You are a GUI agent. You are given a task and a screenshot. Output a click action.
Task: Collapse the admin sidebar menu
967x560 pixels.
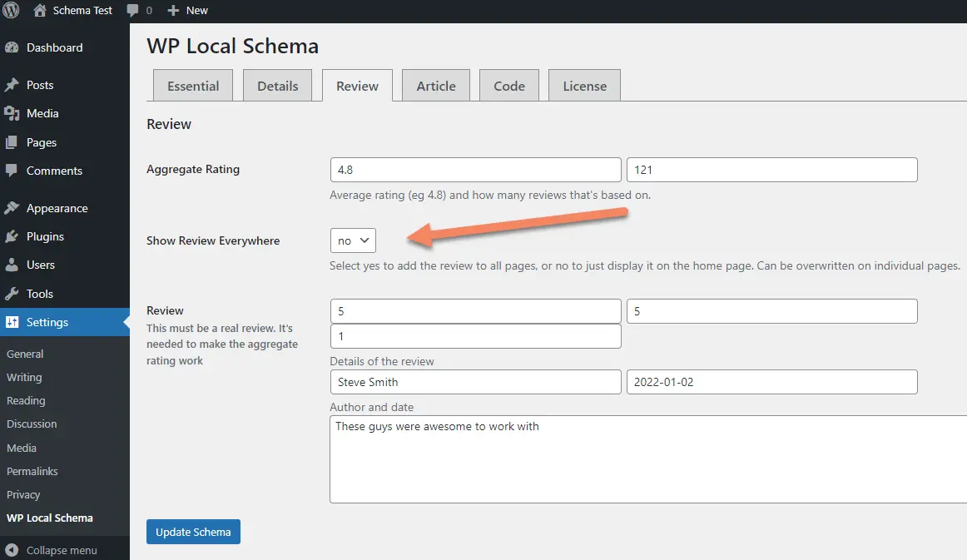coord(50,550)
